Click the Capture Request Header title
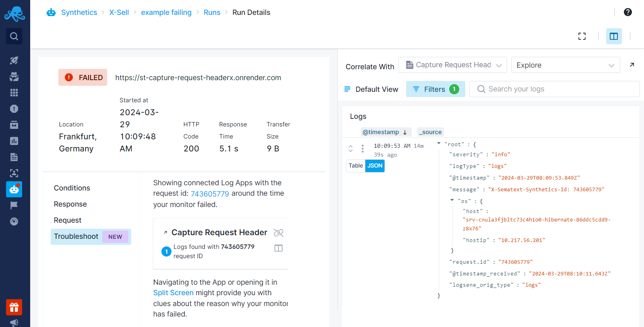The image size is (644, 327). click(219, 232)
